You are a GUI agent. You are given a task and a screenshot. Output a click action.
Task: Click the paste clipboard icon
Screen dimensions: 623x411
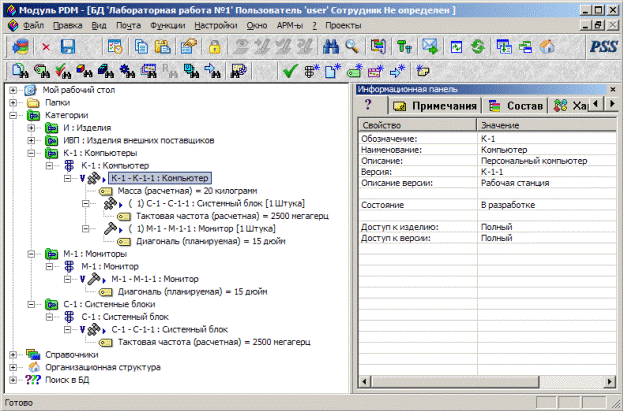[x=163, y=47]
